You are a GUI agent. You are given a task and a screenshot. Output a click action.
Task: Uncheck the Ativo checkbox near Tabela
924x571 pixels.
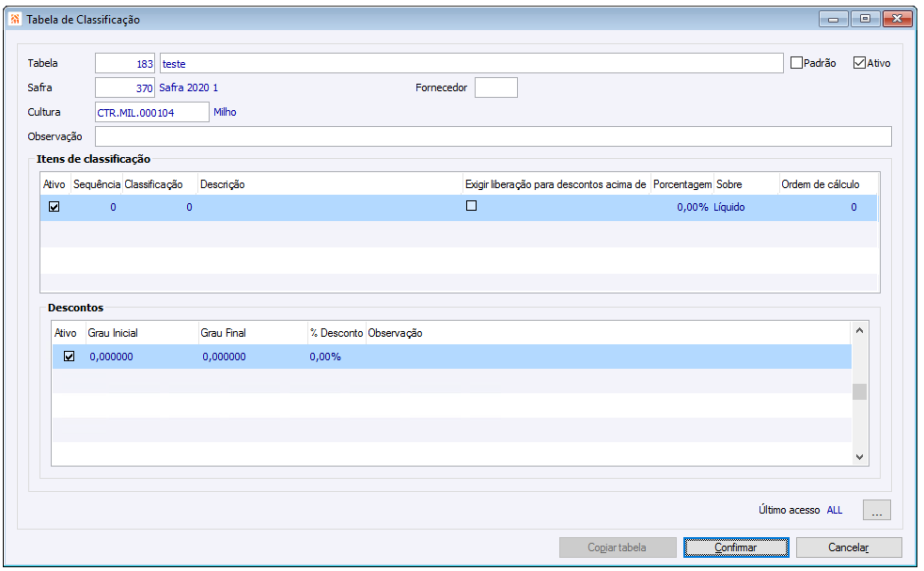tap(859, 62)
